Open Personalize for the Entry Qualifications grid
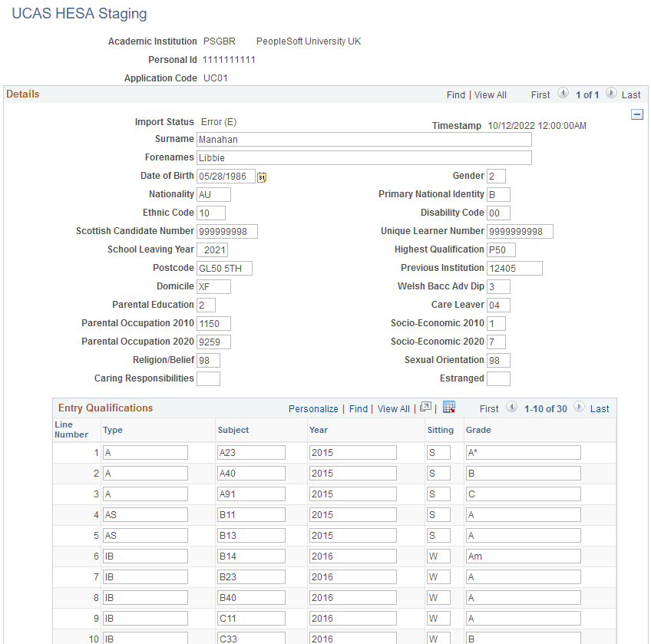The width and height of the screenshot is (651, 644). 313,408
